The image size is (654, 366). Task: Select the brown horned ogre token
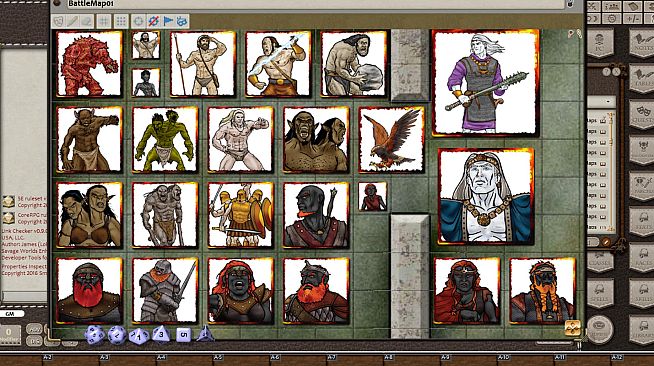click(x=89, y=140)
